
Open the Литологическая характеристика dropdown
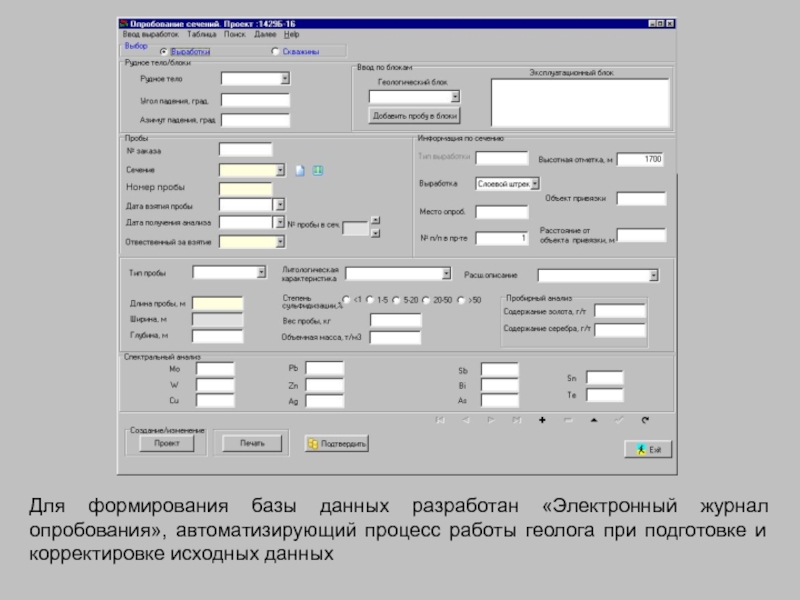tap(446, 273)
